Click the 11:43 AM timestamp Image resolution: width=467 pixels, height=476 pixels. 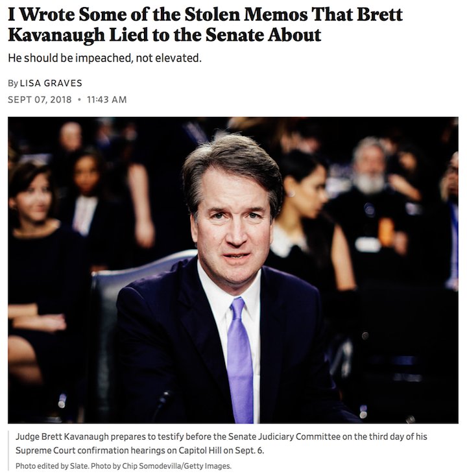[x=107, y=100]
